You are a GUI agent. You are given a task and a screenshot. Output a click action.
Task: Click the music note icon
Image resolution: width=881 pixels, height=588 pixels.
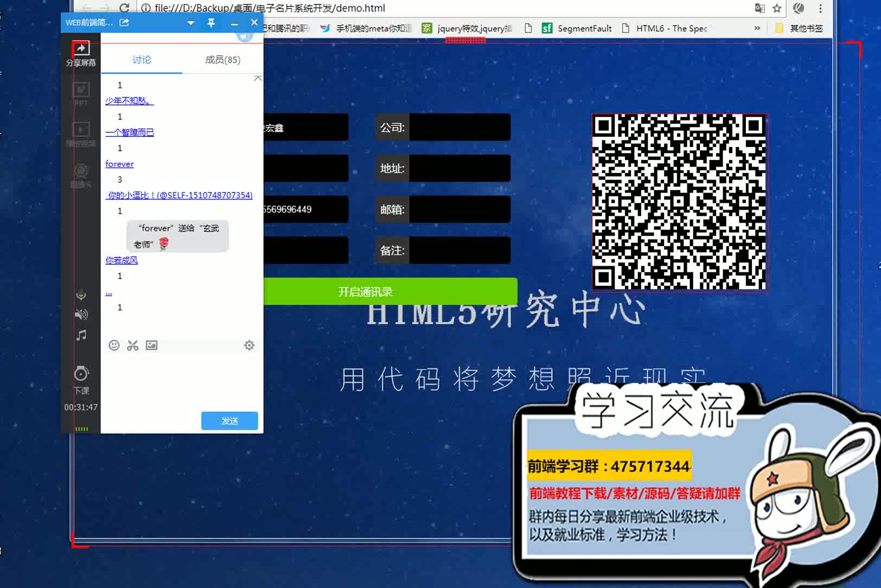click(x=81, y=335)
